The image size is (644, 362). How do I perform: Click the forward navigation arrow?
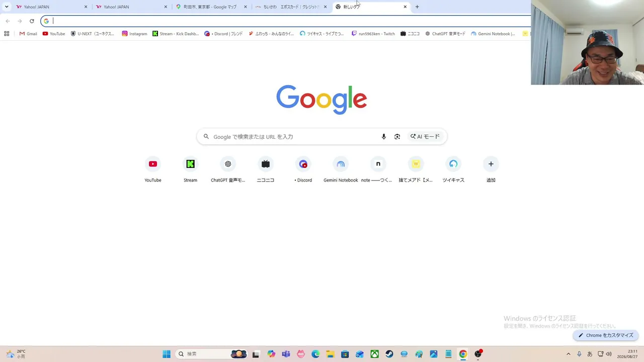20,21
